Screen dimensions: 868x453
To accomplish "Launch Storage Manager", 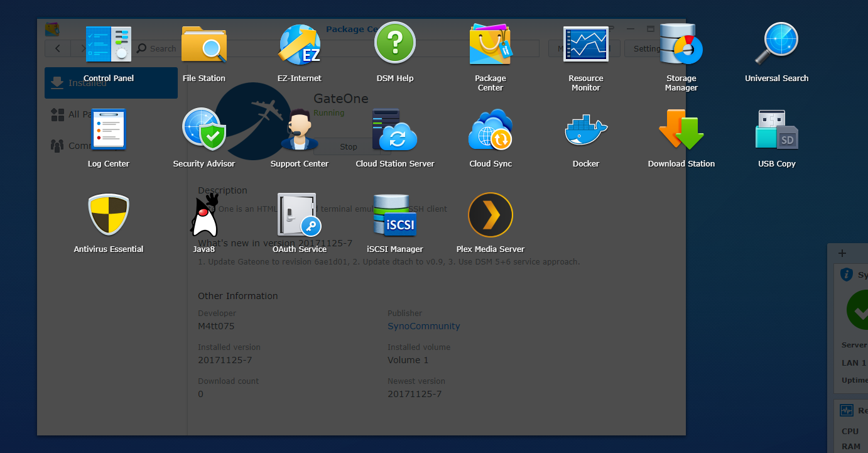I will coord(681,44).
